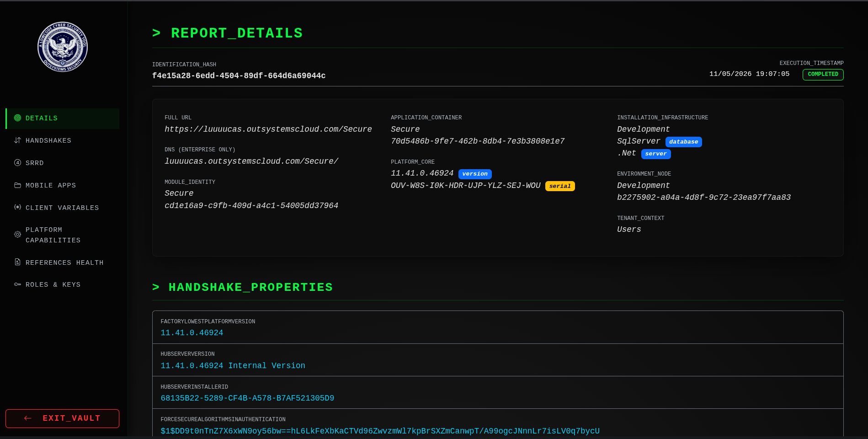
Task: Go to the Handshakes section
Action: (62, 140)
